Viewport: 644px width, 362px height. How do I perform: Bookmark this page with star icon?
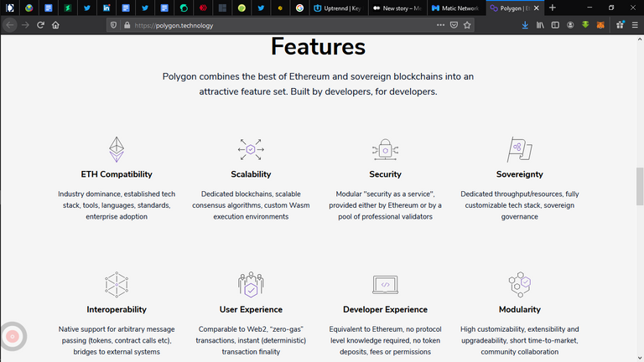coord(467,25)
